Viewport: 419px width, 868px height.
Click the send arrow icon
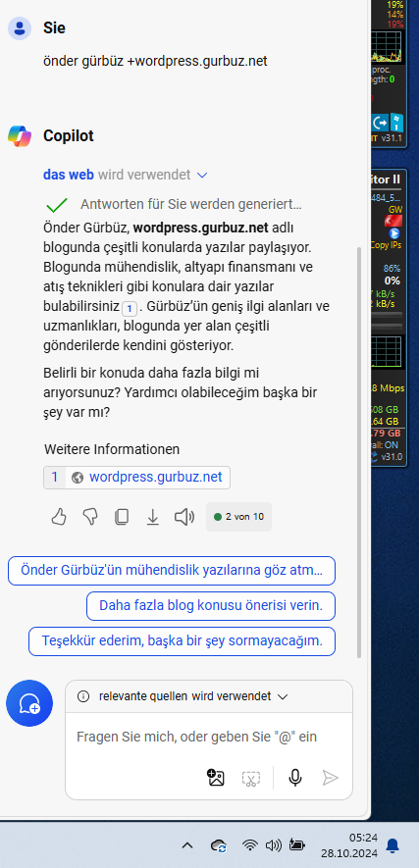[x=331, y=778]
